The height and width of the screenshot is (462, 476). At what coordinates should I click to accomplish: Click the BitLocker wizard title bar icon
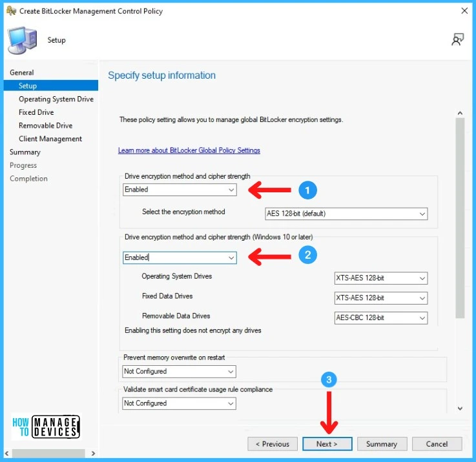[11, 11]
